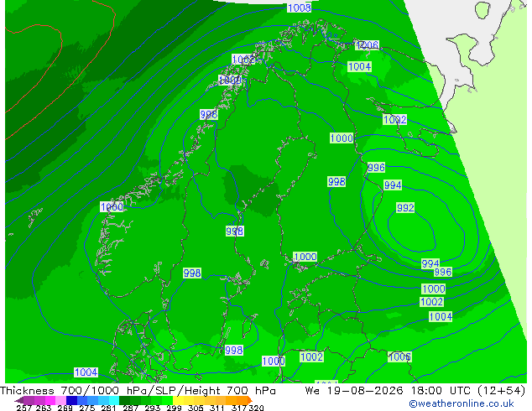Pick the light pink legend swatch
This screenshot has height=411, width=532.
pos(60,400)
